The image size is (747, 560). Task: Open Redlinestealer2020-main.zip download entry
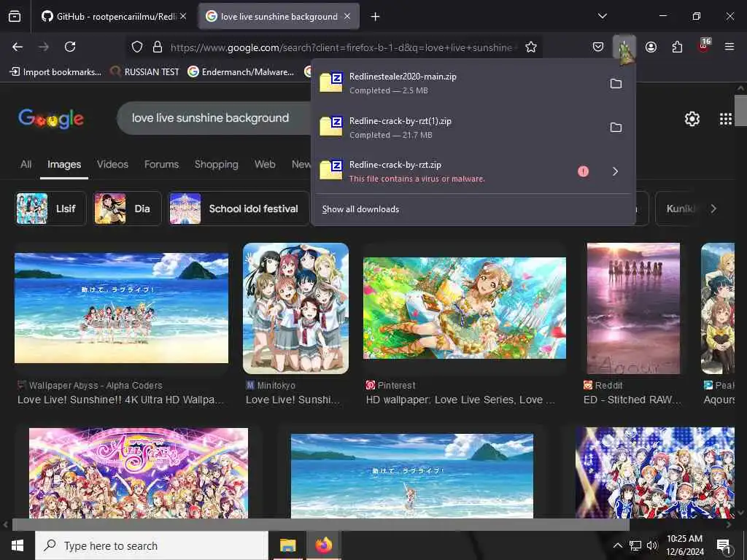(x=457, y=83)
